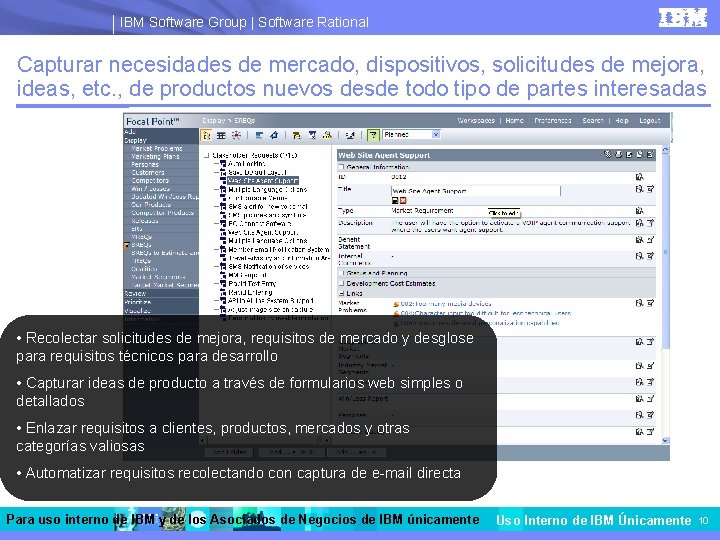The height and width of the screenshot is (540, 720).
Task: Click the magnifier page icon in Title row
Action: (x=639, y=189)
